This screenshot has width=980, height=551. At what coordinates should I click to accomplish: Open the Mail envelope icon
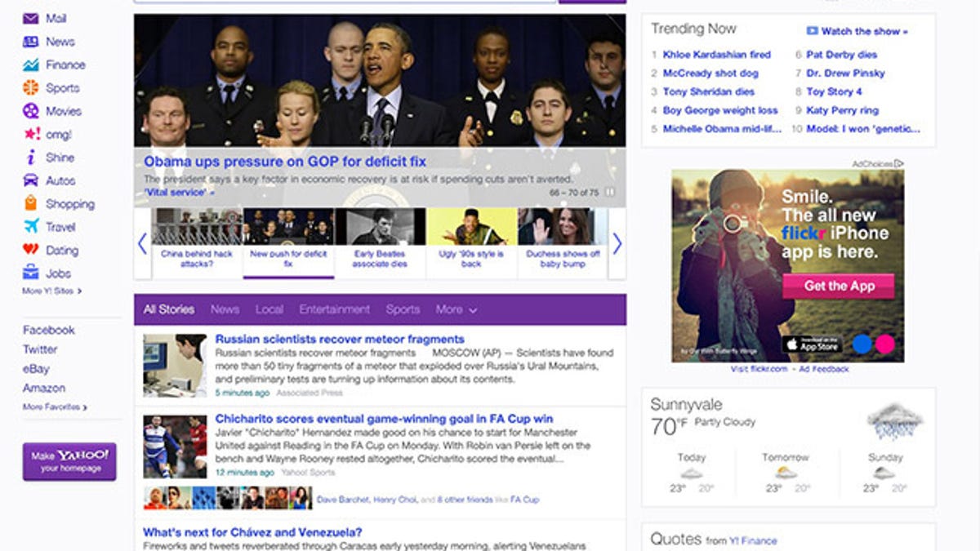pos(29,18)
